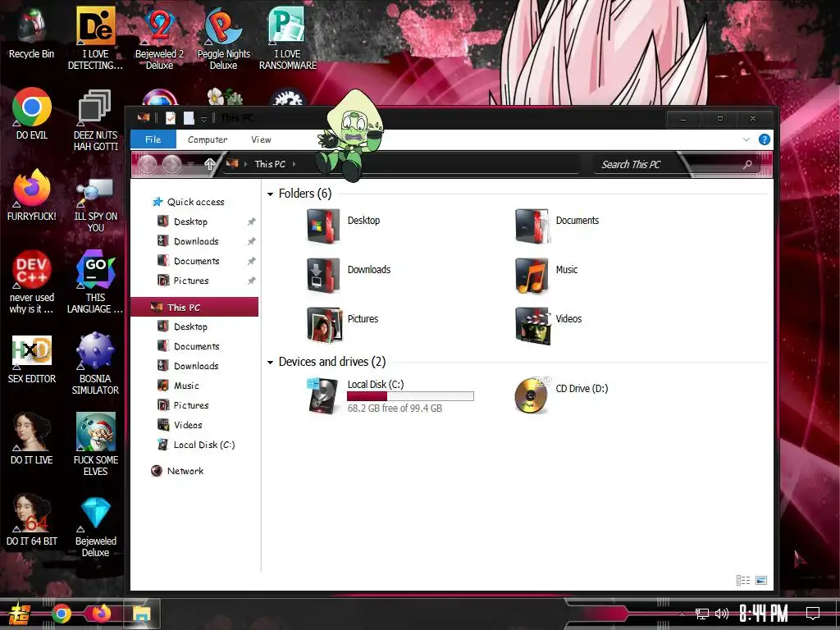Expand the ribbon with the chevron
The image size is (840, 630).
[x=746, y=139]
